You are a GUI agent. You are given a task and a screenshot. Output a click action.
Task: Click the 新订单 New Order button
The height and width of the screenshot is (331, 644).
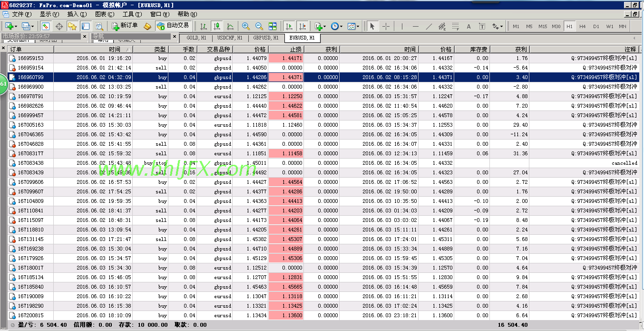pyautogui.click(x=125, y=26)
